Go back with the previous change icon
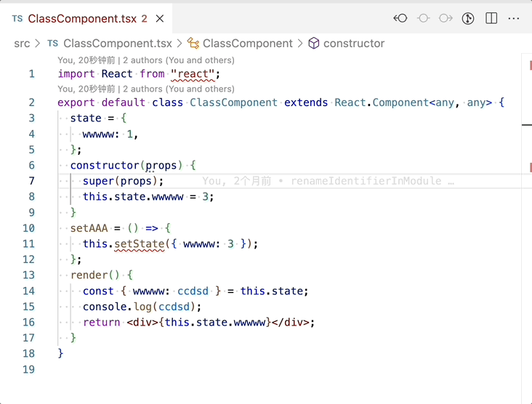 pos(400,18)
